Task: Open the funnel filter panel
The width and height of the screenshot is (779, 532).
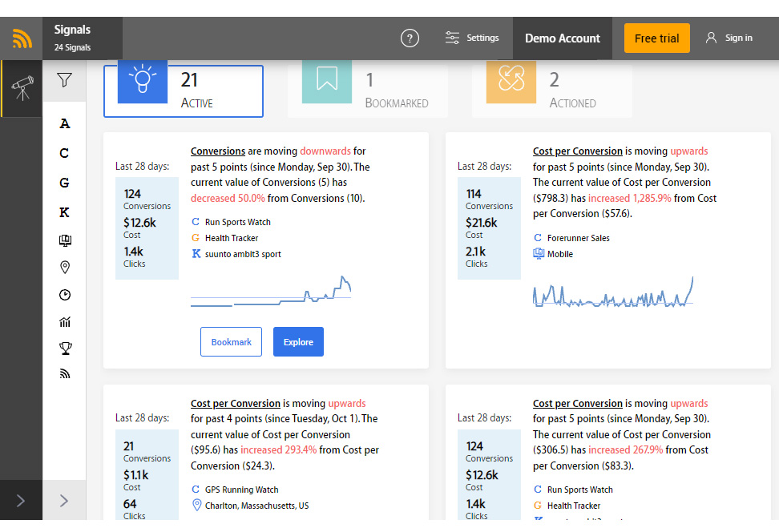Action: pos(64,80)
